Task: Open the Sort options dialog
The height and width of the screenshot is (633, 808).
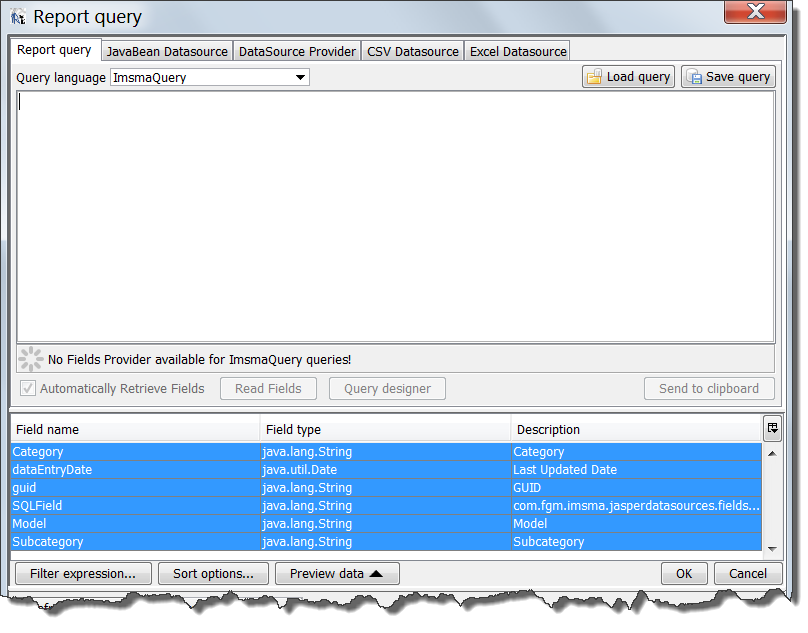Action: [x=213, y=574]
